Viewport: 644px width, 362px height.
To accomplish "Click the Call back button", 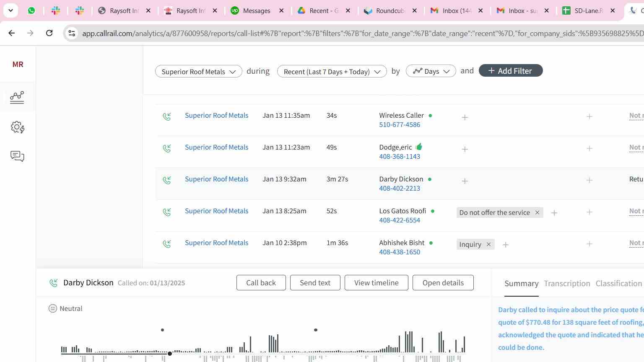I will coord(261,282).
